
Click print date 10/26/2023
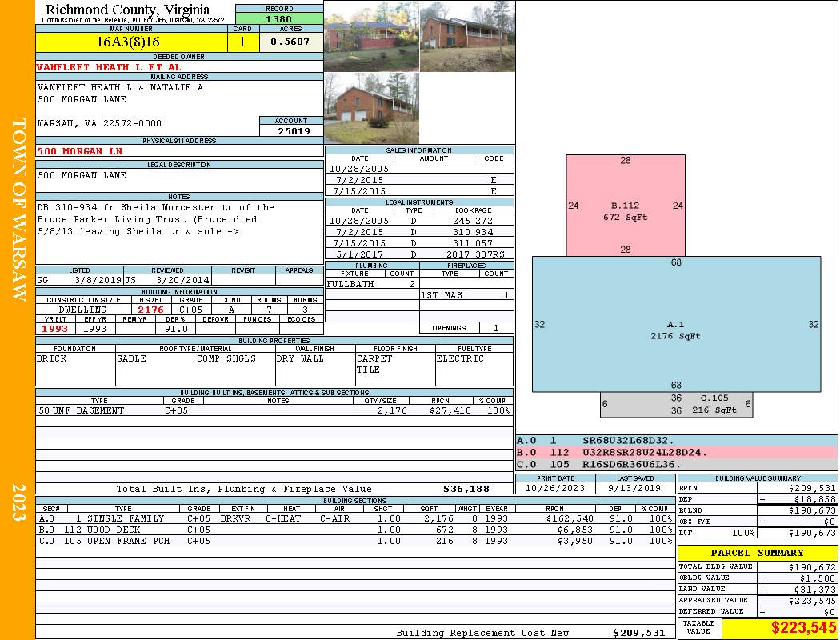(x=555, y=489)
